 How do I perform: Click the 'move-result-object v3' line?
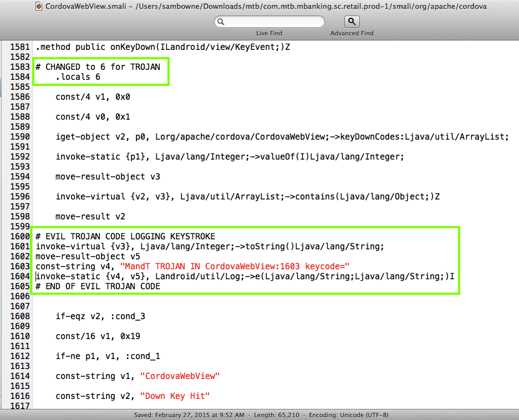point(108,177)
